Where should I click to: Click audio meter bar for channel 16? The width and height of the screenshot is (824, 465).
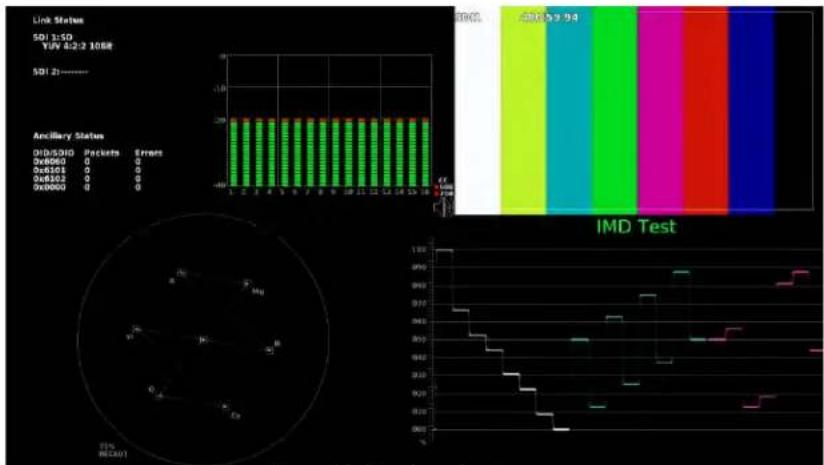pyautogui.click(x=426, y=152)
